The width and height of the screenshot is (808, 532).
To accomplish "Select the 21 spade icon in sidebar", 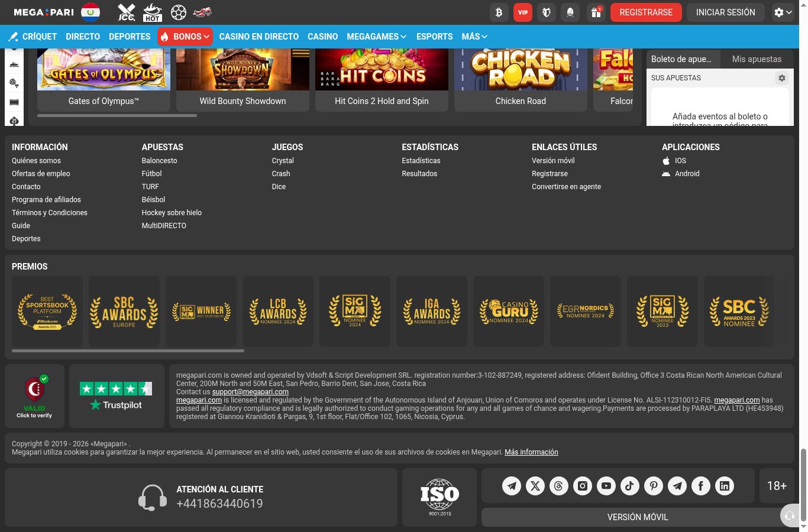I will point(14,121).
